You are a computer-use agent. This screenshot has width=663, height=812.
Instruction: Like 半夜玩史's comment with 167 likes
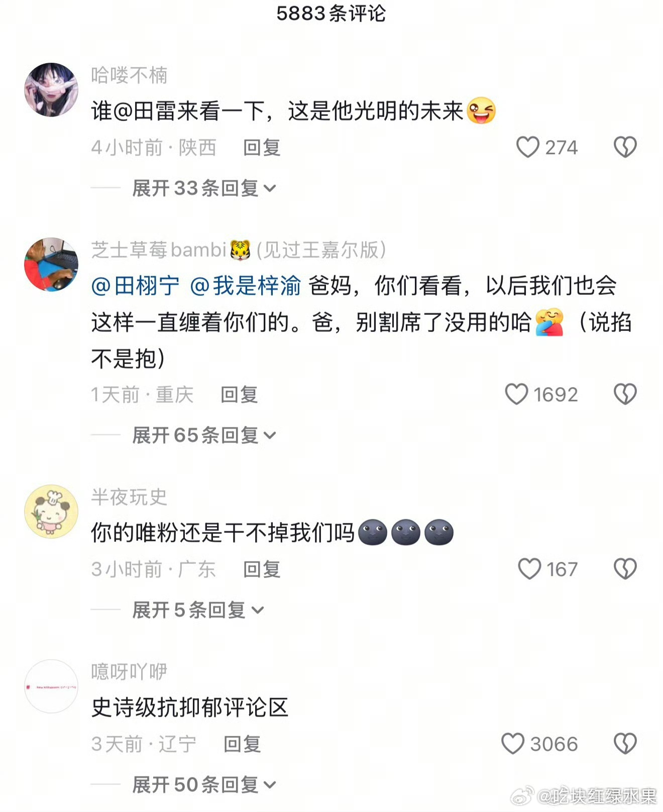pos(529,569)
